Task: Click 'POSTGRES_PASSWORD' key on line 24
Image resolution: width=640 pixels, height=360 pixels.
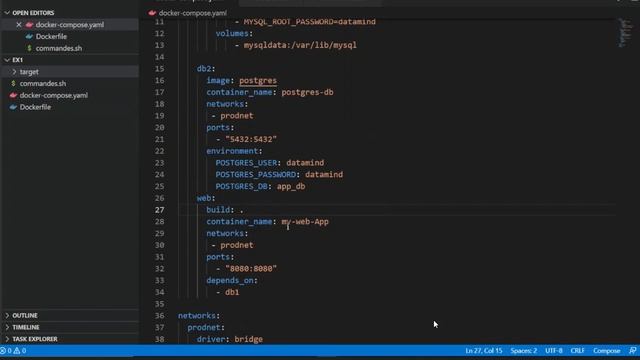Action: pos(256,175)
